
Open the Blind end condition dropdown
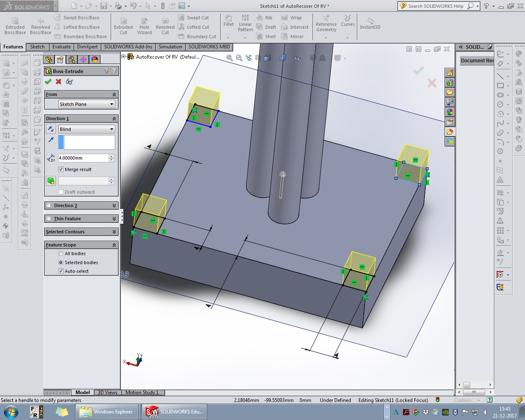[x=87, y=129]
